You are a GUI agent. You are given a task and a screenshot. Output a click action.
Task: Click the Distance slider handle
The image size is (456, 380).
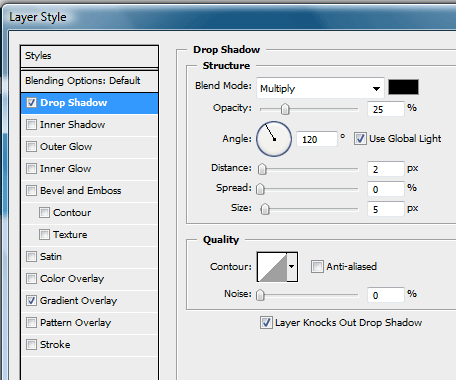(262, 169)
